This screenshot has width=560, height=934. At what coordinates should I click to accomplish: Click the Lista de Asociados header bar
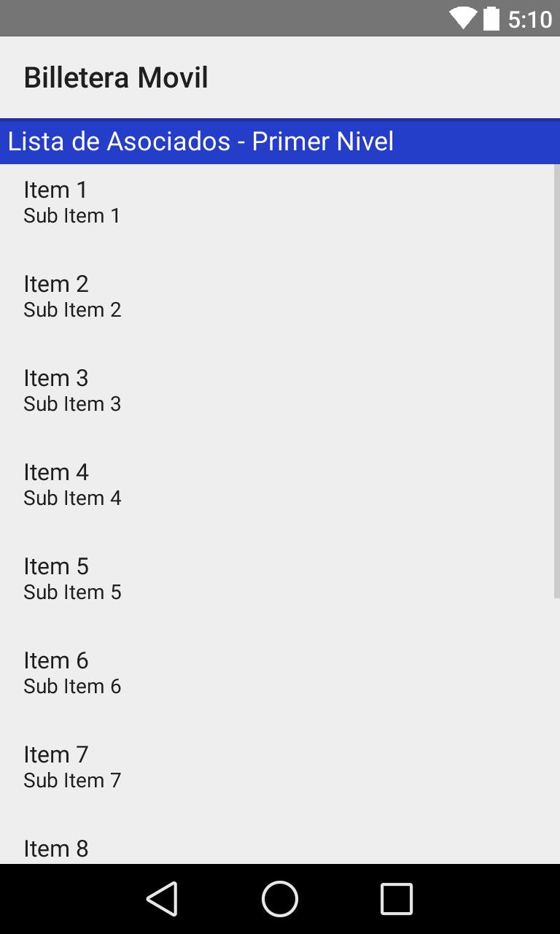(x=280, y=141)
